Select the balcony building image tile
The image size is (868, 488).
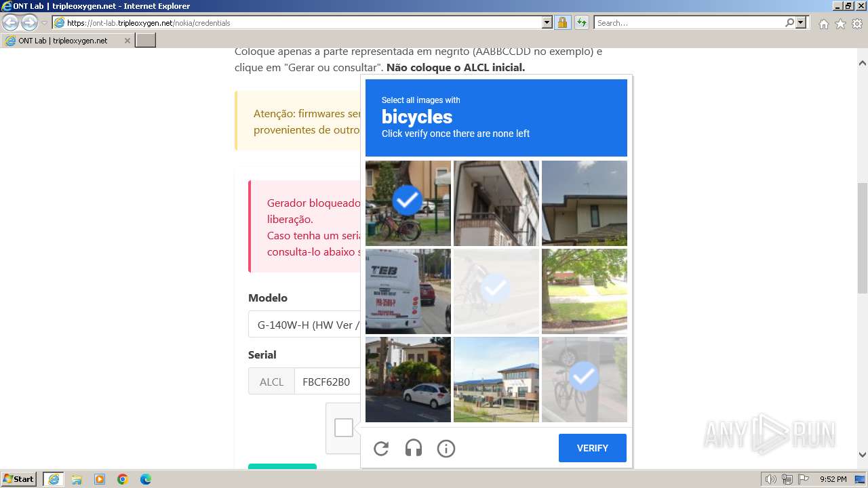(x=496, y=203)
